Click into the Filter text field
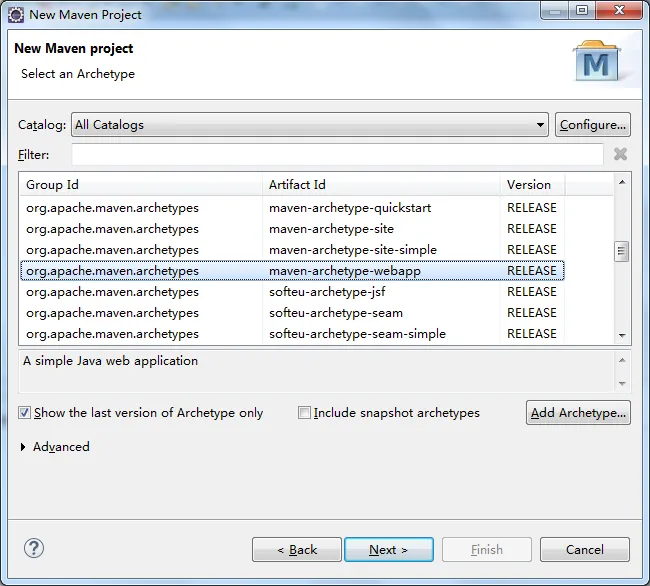 [x=337, y=154]
